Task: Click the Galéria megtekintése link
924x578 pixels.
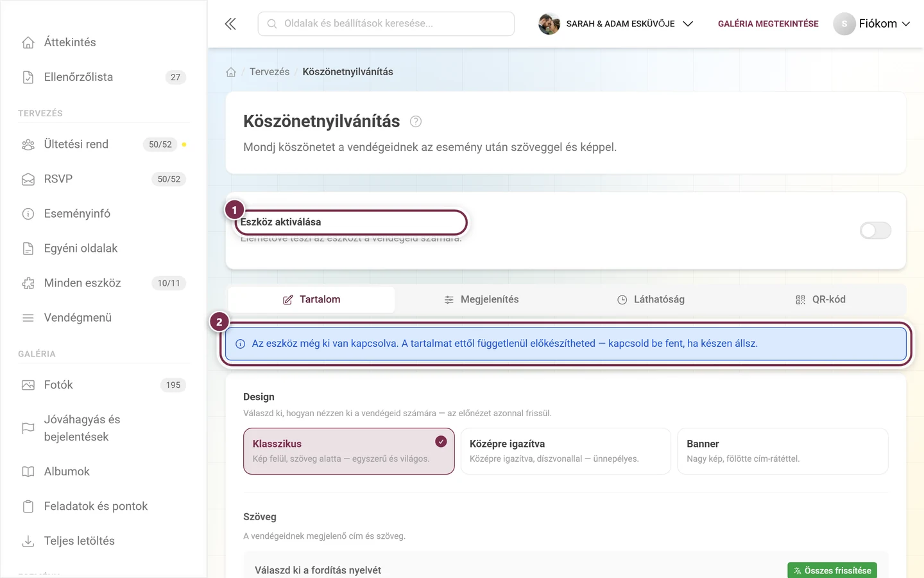Action: (x=768, y=24)
